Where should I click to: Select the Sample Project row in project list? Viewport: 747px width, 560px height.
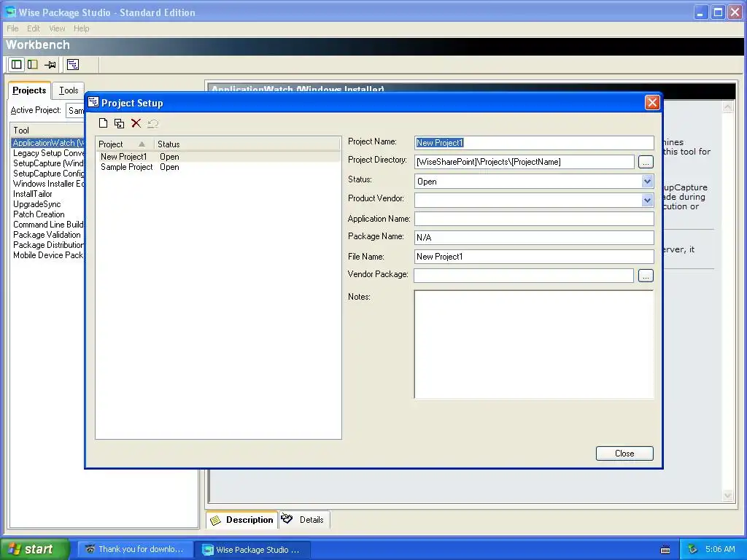218,167
